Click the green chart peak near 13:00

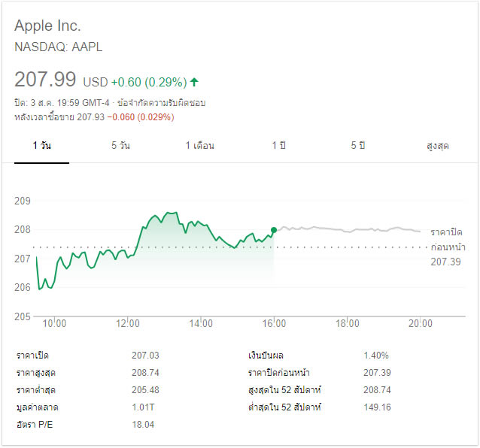[171, 213]
